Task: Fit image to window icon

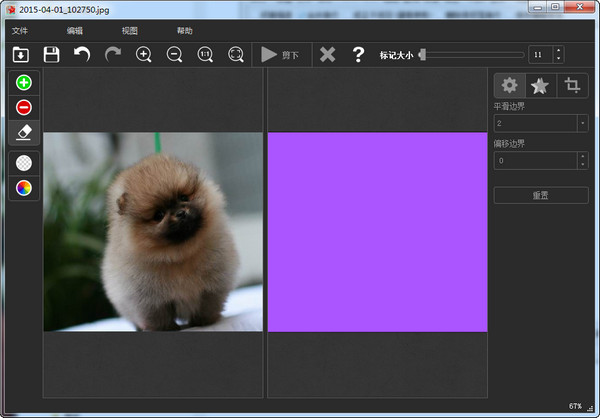Action: [x=236, y=54]
